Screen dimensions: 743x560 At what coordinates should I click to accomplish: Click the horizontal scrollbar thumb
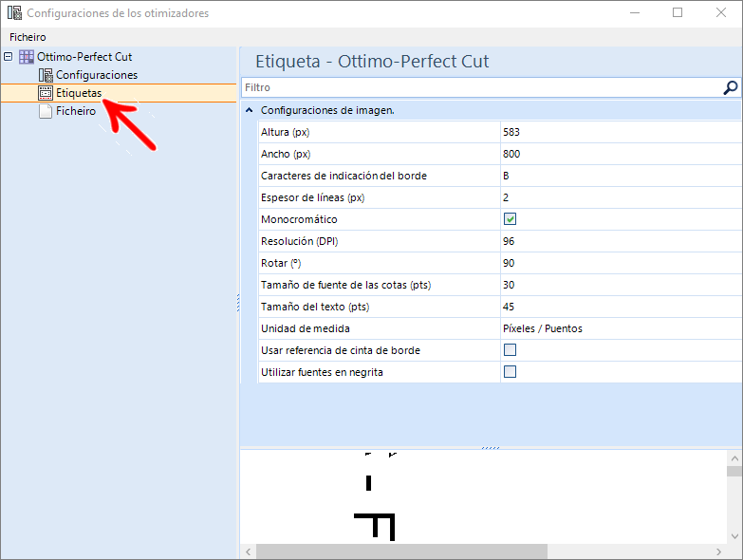pyautogui.click(x=401, y=551)
